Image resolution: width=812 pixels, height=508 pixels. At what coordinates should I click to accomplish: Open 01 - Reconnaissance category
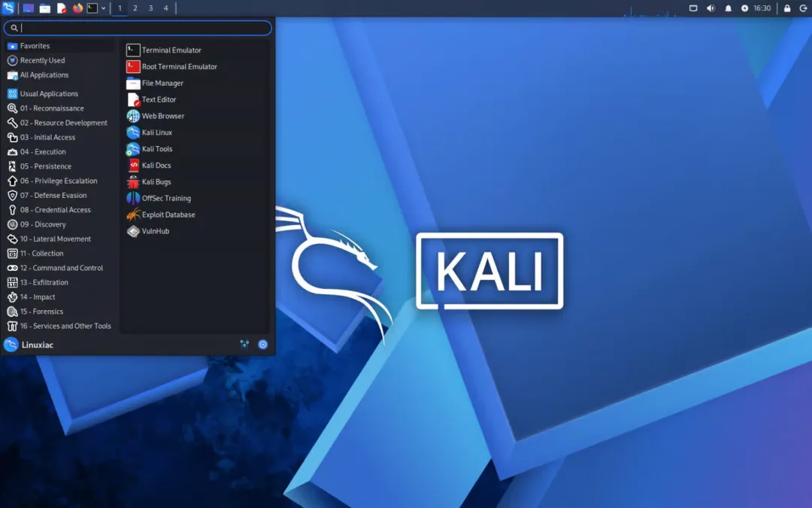60,108
